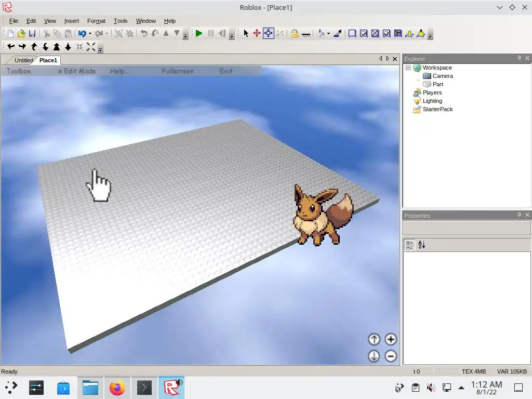Open the Insert menu
Viewport: 532px width, 399px height.
[72, 21]
